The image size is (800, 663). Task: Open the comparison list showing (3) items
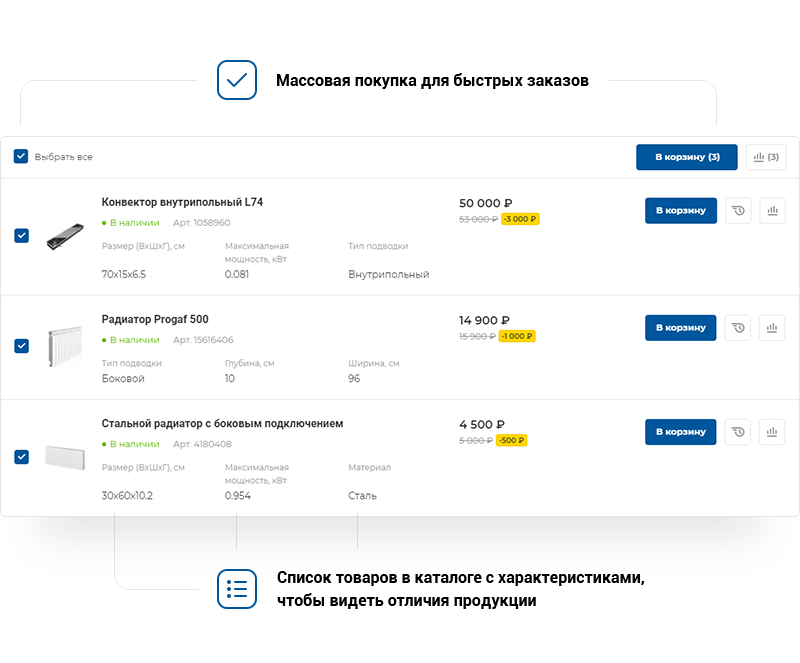click(766, 157)
